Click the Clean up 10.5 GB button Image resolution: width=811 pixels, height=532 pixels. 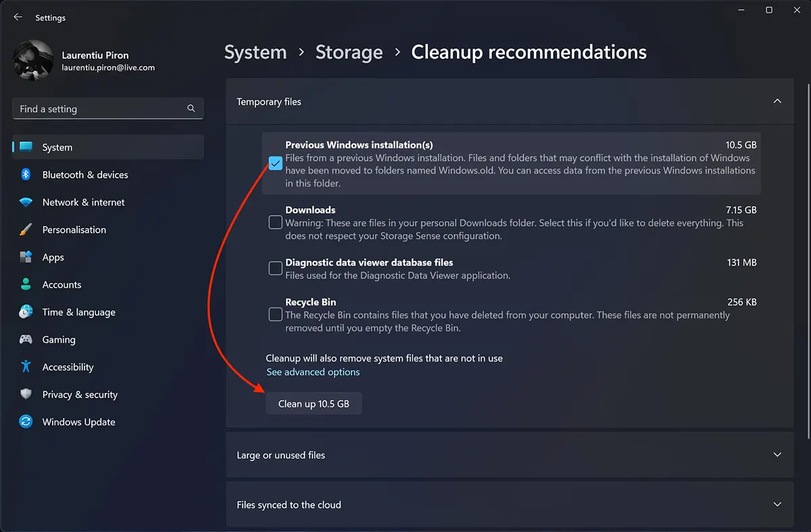(x=314, y=404)
